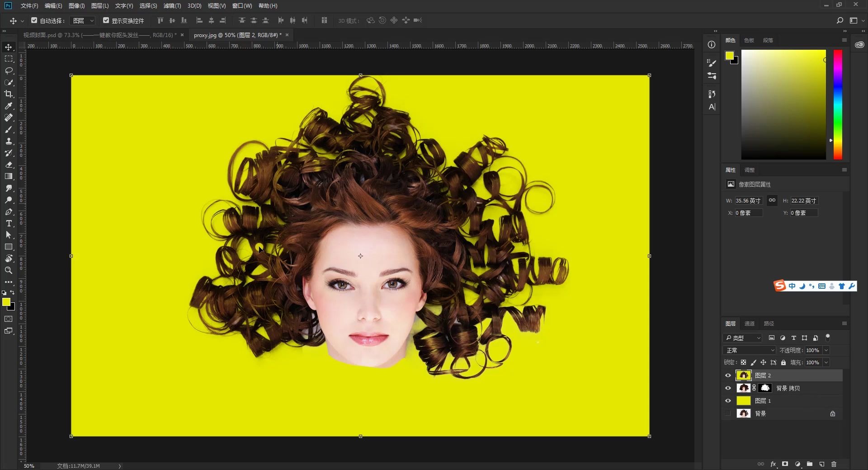Click the zoom percentage field 50%

(x=29, y=466)
